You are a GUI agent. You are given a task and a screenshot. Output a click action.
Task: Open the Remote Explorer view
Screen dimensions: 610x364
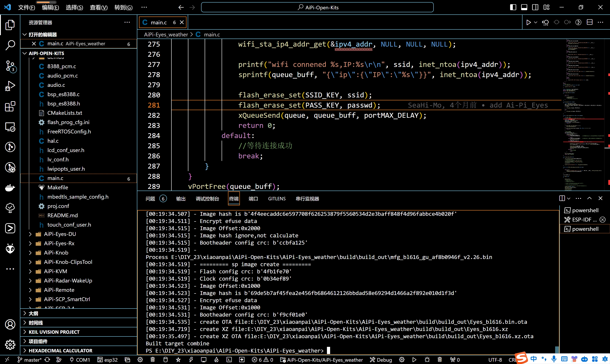10,127
